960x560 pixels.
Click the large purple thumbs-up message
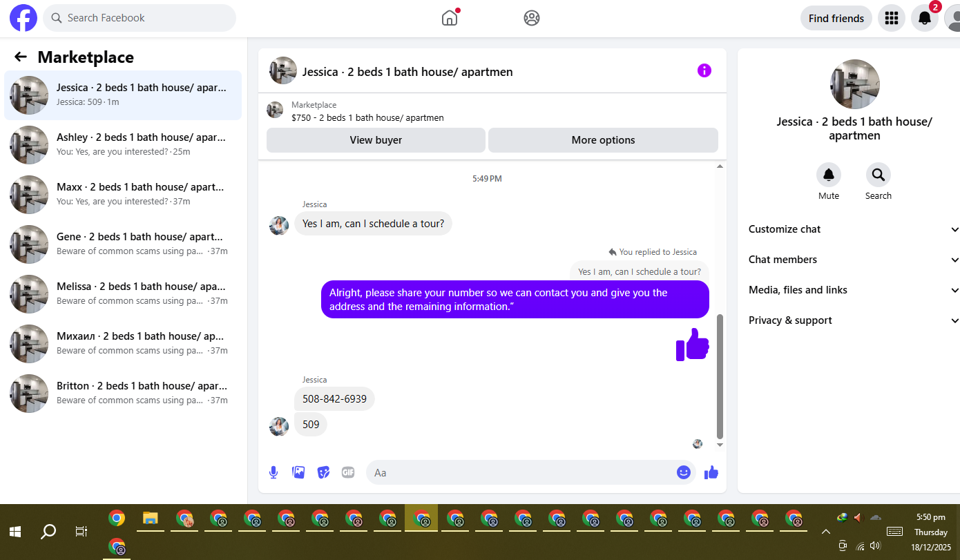click(693, 345)
